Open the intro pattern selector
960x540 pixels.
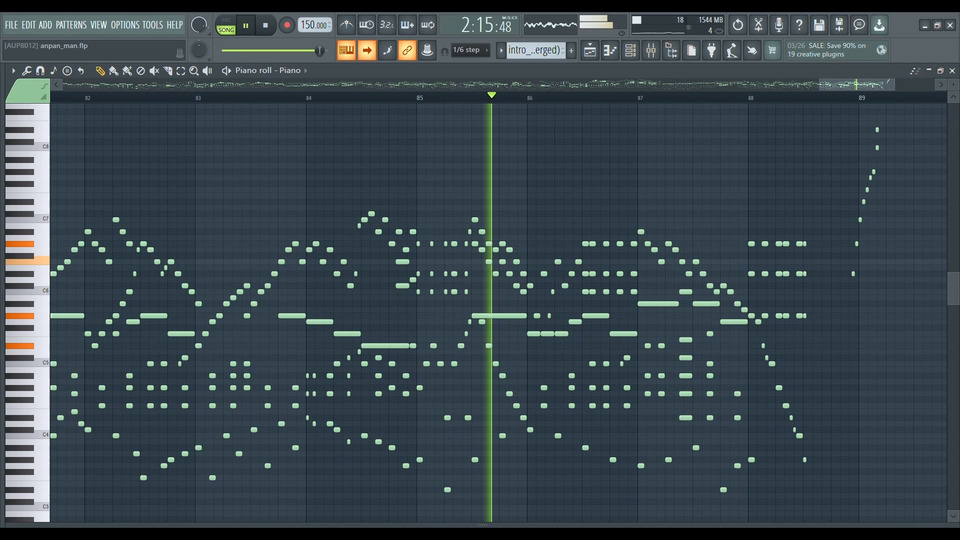click(x=535, y=50)
